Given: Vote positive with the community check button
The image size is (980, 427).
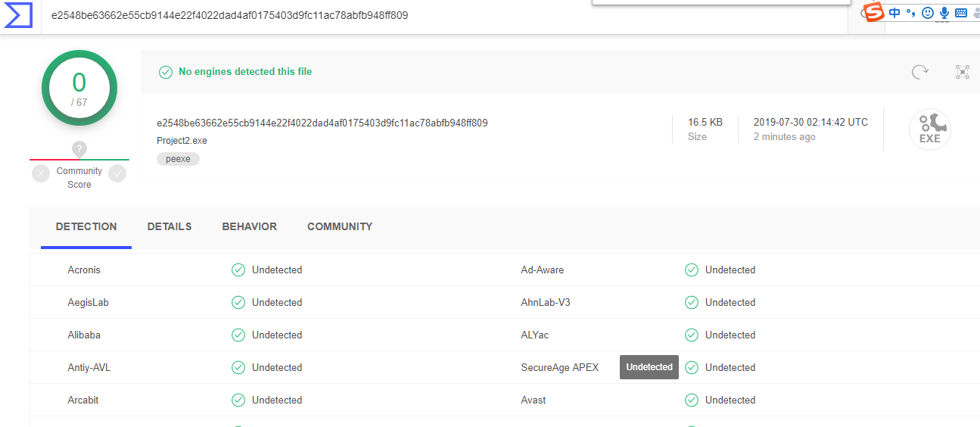Looking at the screenshot, I should 117,173.
